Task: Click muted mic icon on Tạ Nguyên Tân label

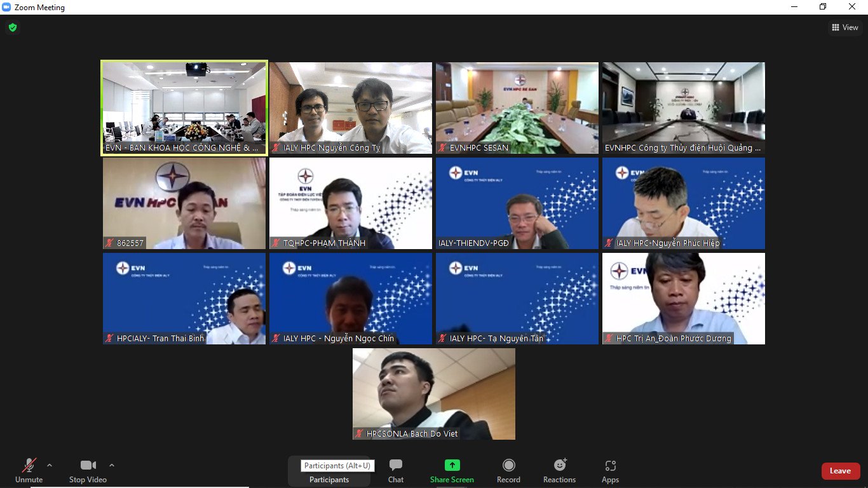Action: [443, 339]
